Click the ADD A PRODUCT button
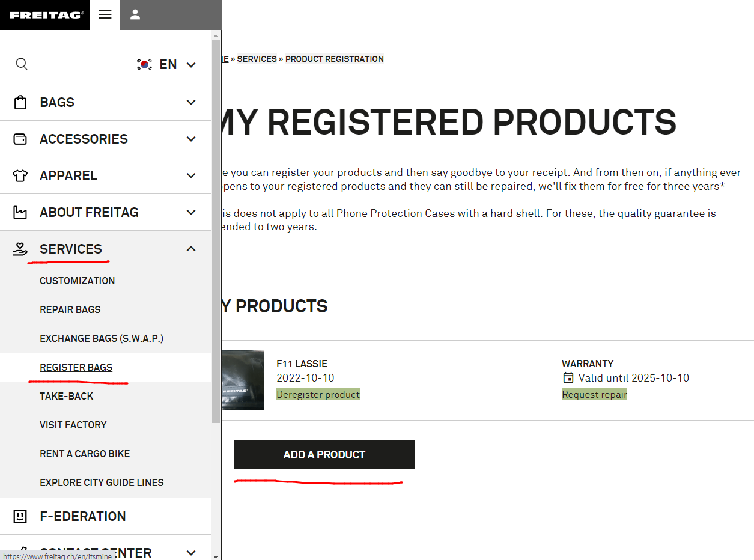Screen dimensions: 754x560 (x=324, y=454)
